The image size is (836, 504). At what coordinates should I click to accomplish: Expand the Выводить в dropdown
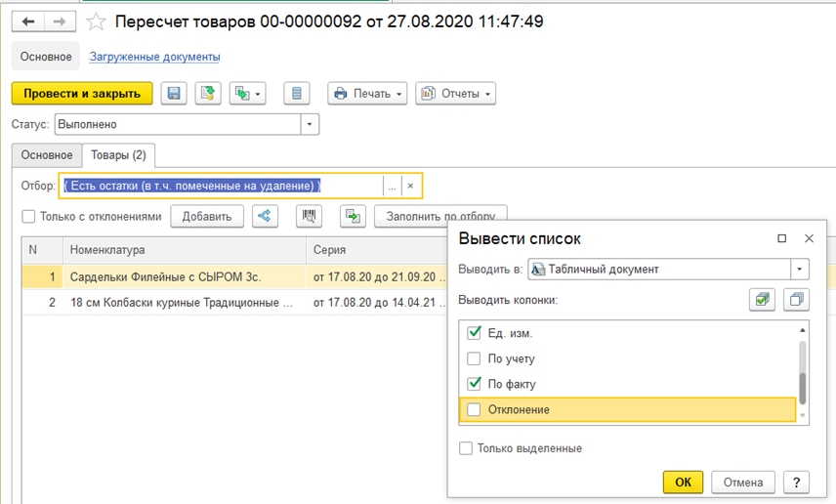(800, 269)
